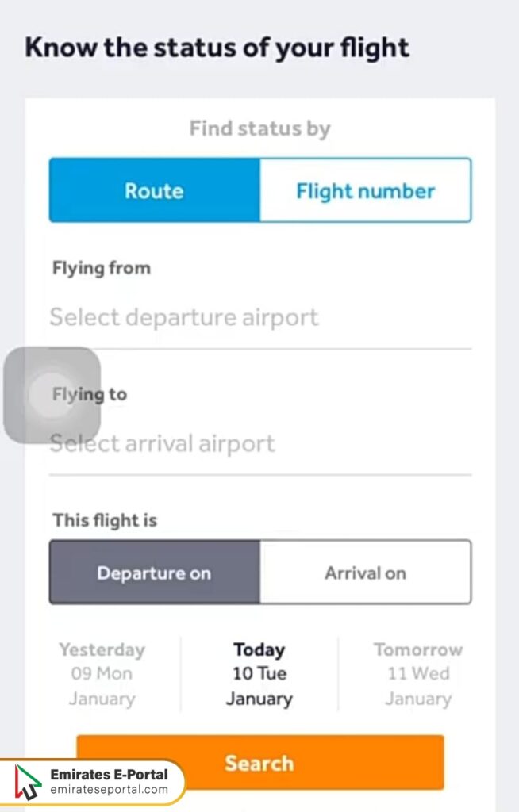The width and height of the screenshot is (519, 812).
Task: Switch to the Flight number tab
Action: [x=365, y=190]
